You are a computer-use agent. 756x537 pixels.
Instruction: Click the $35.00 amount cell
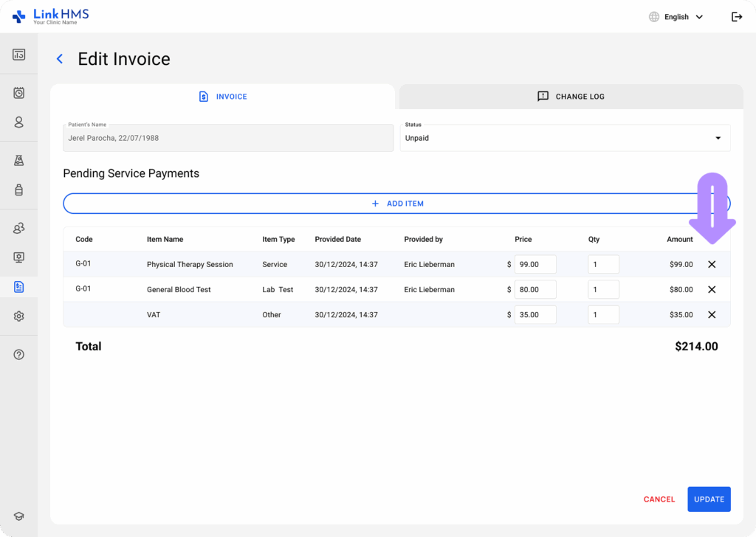click(681, 314)
